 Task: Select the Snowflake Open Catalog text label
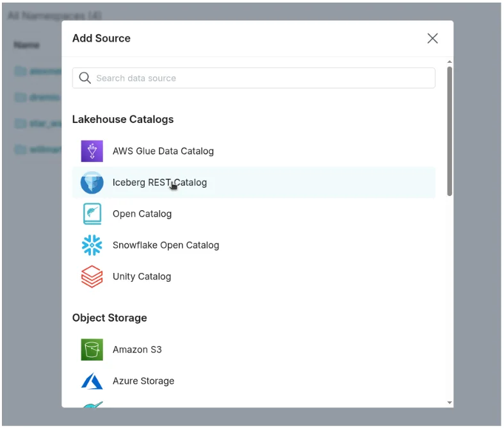(165, 245)
